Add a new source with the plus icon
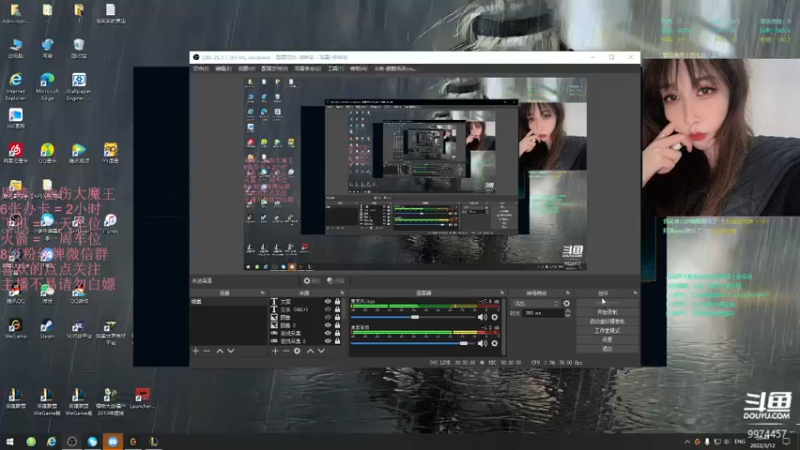 [275, 351]
